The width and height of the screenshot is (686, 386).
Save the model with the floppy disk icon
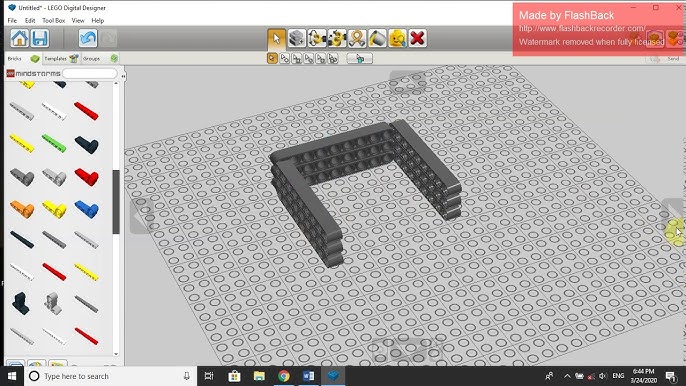click(x=40, y=39)
